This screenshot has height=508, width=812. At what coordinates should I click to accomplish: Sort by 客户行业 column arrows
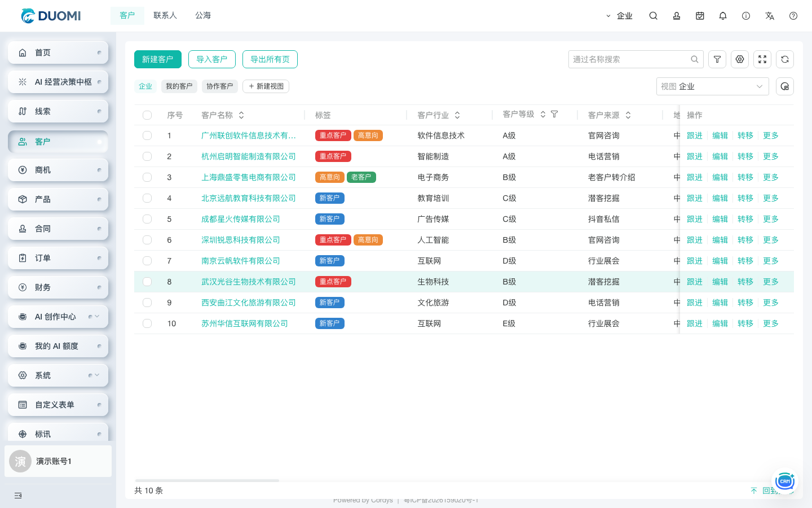[457, 115]
